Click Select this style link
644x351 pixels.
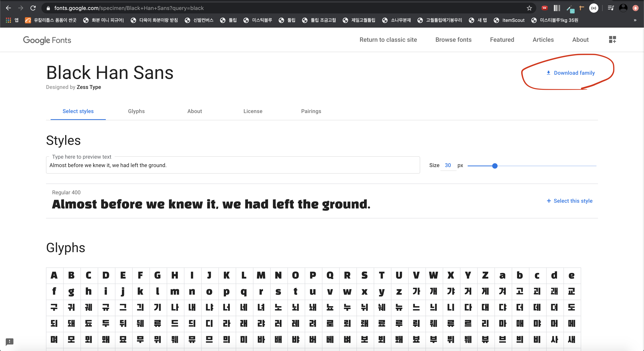point(569,201)
